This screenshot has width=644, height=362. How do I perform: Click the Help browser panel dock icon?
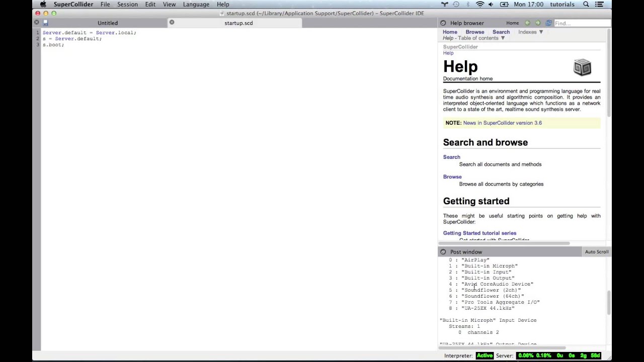pos(443,23)
